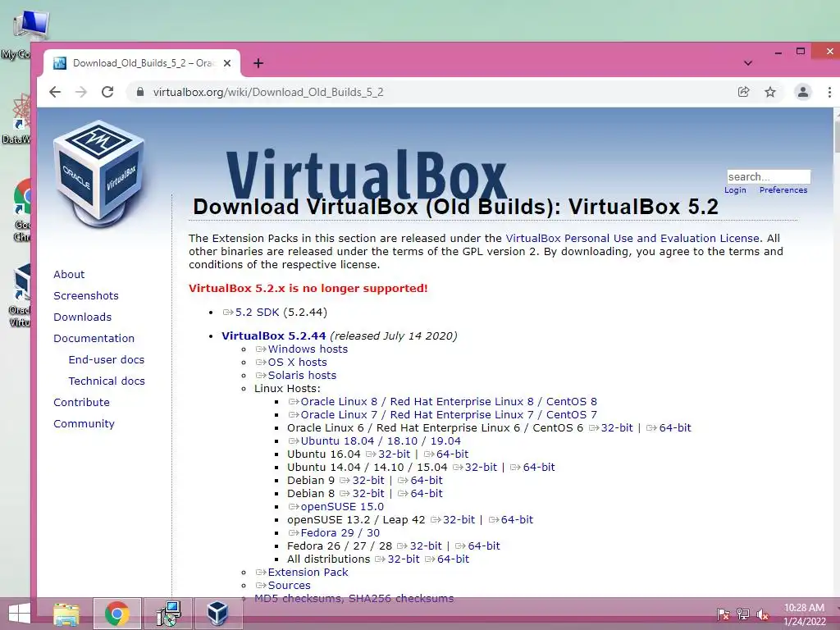Open the Login link

(x=735, y=190)
